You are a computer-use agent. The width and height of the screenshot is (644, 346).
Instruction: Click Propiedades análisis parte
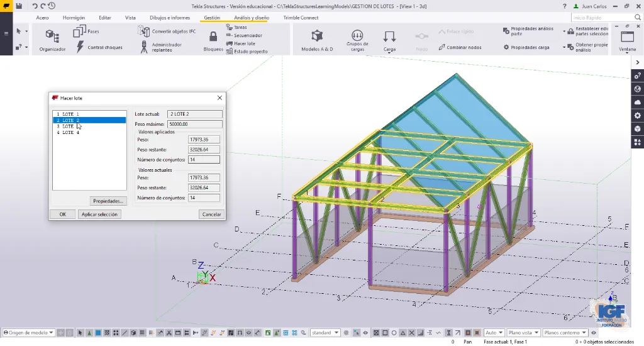tap(528, 31)
